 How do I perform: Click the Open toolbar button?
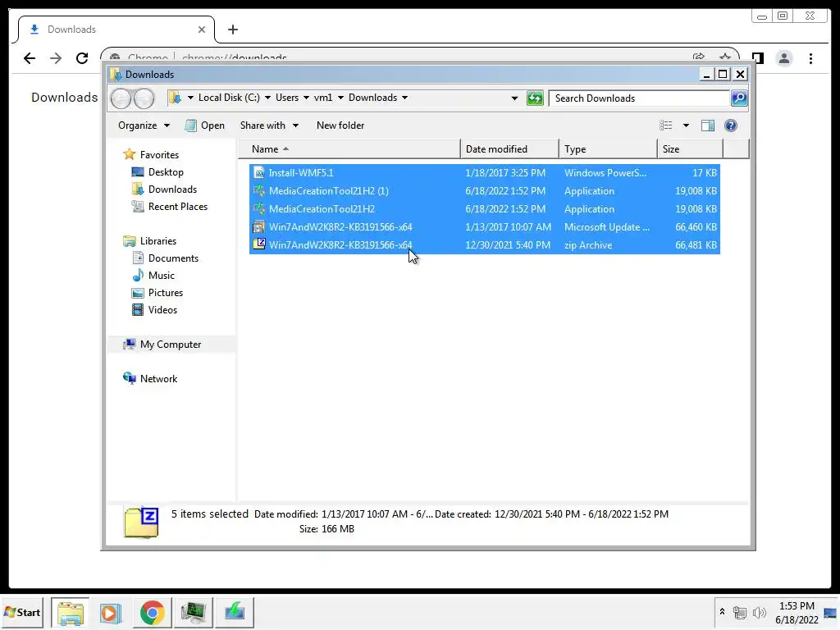pos(204,126)
